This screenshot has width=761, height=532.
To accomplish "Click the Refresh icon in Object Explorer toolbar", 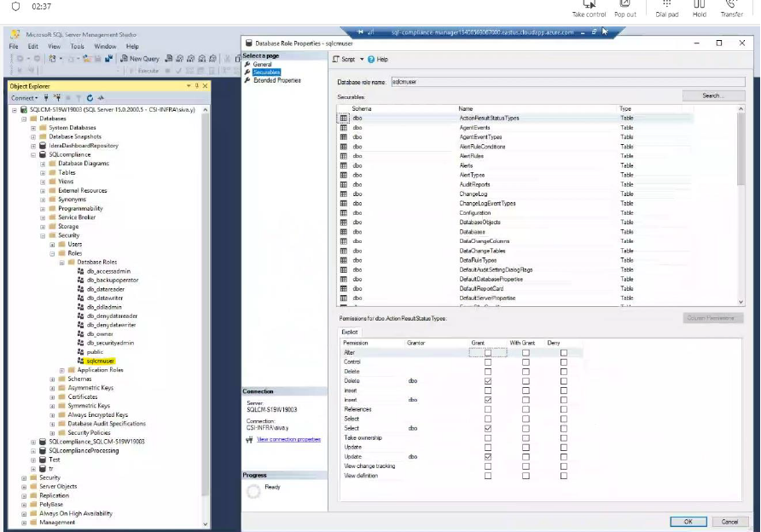I will pyautogui.click(x=90, y=97).
